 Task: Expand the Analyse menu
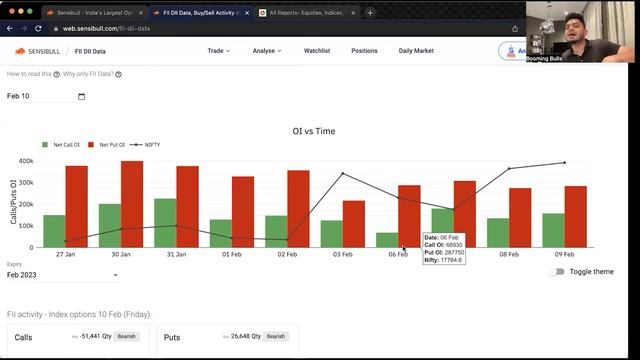(267, 51)
